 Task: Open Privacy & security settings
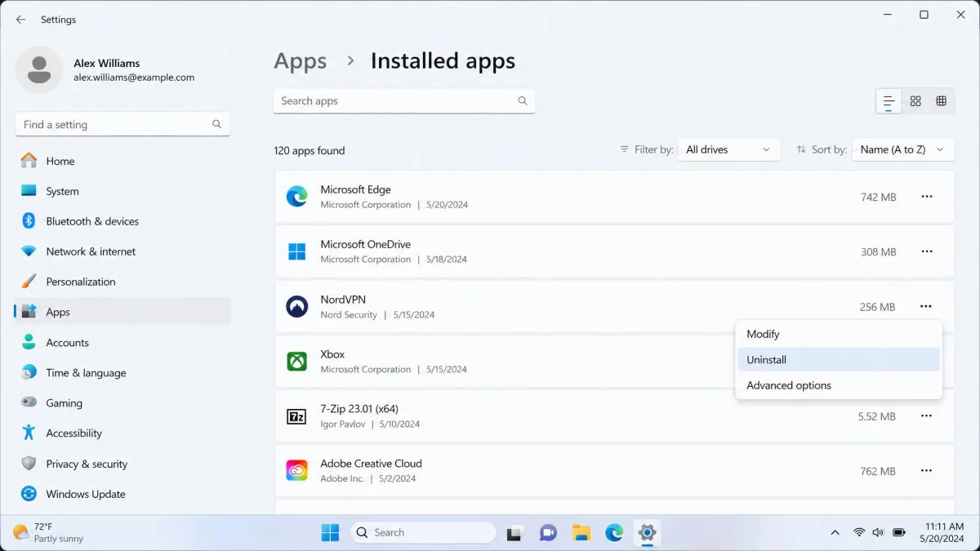coord(122,464)
